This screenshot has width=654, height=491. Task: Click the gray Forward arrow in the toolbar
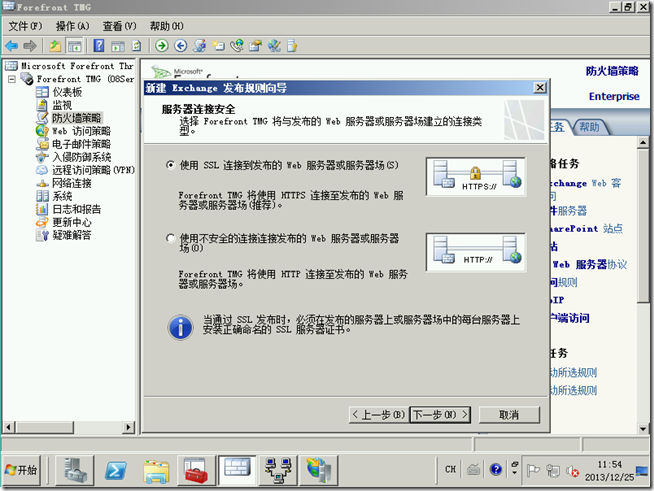[x=30, y=45]
